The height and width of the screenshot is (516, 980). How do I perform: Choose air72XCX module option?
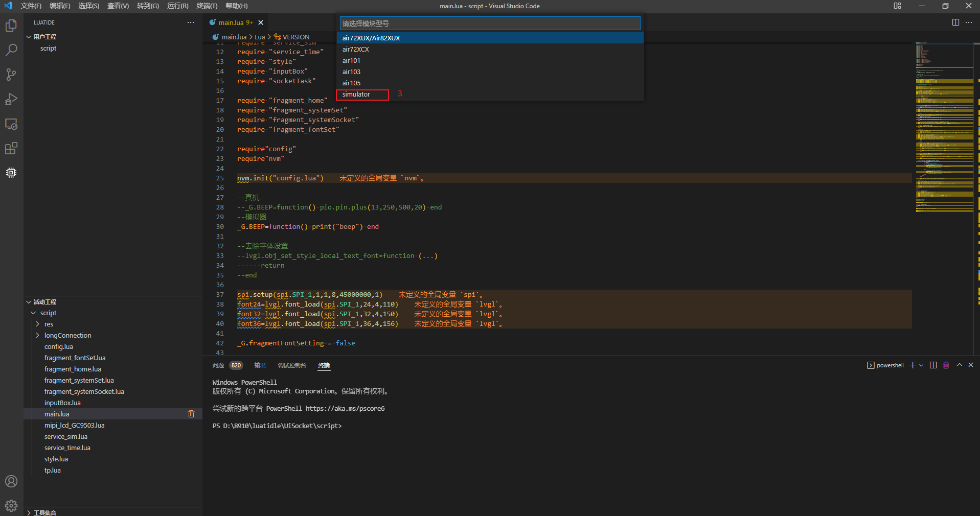tap(490, 49)
